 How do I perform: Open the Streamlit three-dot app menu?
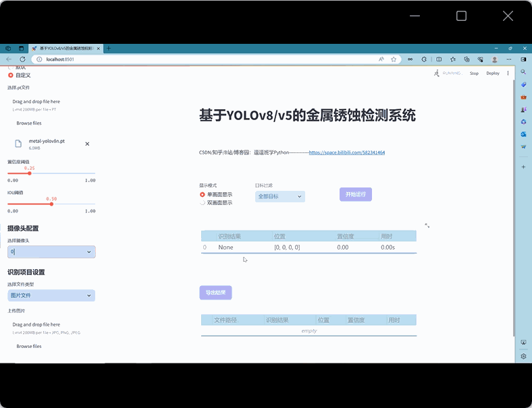tap(508, 74)
